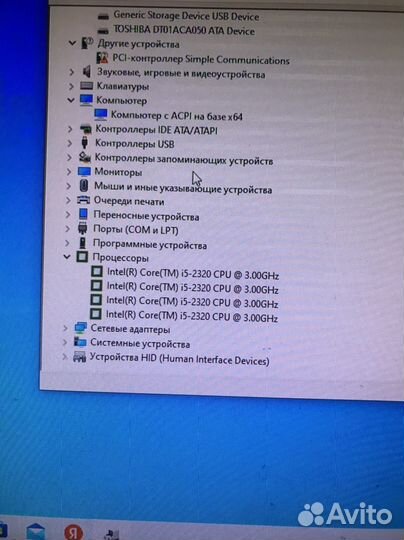The height and width of the screenshot is (540, 404).
Task: Expand the Клавиатуры category
Action: pyautogui.click(x=71, y=86)
